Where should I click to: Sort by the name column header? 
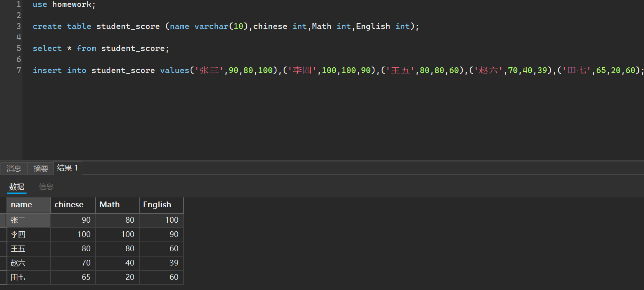coord(29,205)
